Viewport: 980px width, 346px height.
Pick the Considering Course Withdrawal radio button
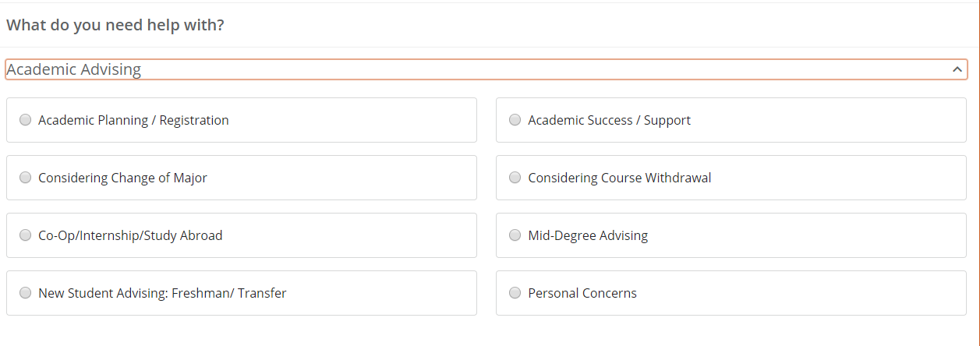[x=515, y=178]
